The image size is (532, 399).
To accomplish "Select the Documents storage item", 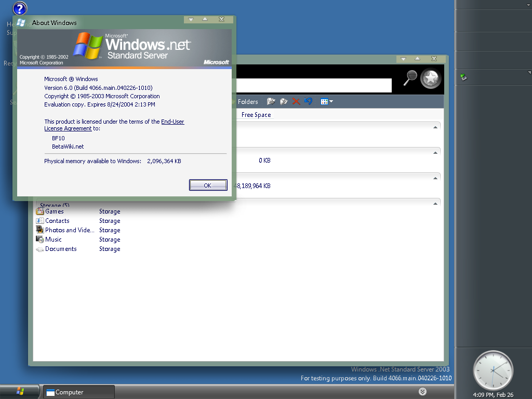I will point(56,249).
